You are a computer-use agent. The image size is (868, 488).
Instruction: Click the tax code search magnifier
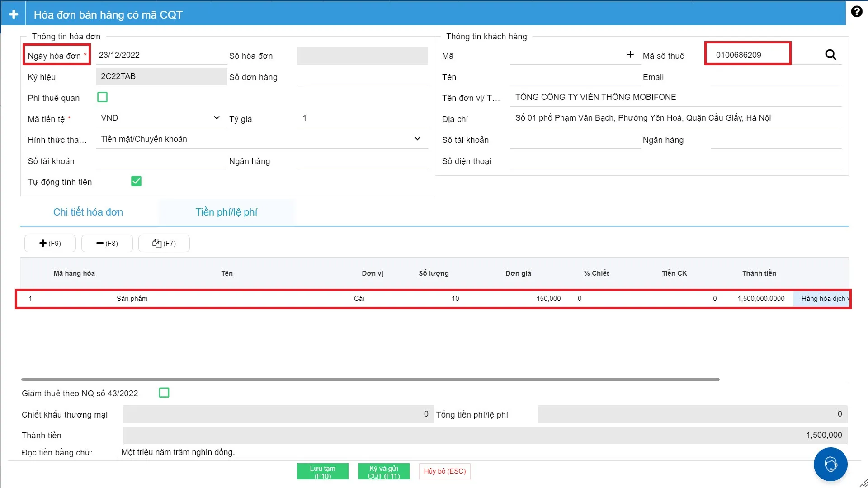[x=830, y=55]
